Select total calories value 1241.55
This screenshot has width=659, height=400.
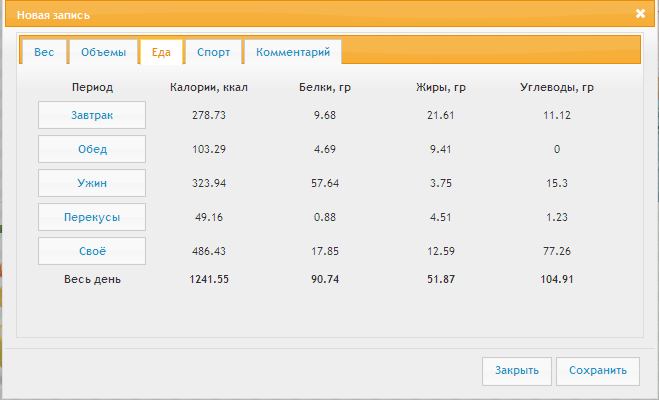[x=209, y=279]
